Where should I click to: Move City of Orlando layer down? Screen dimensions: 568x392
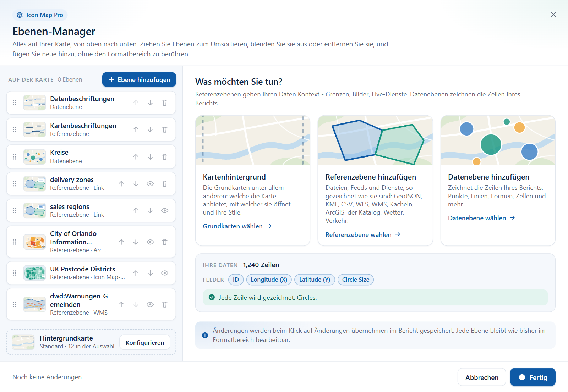pos(136,242)
